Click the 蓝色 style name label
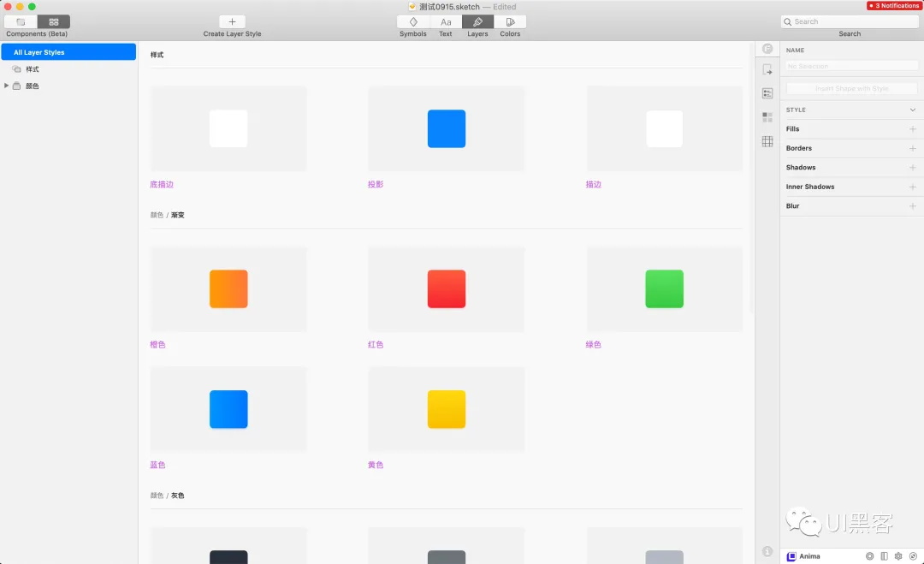 pos(158,465)
